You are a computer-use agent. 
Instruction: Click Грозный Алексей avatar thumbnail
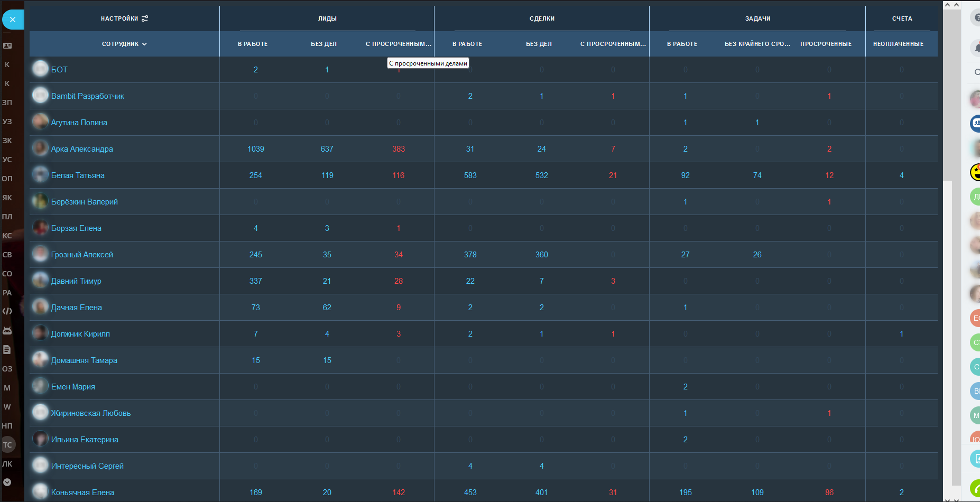tap(40, 254)
